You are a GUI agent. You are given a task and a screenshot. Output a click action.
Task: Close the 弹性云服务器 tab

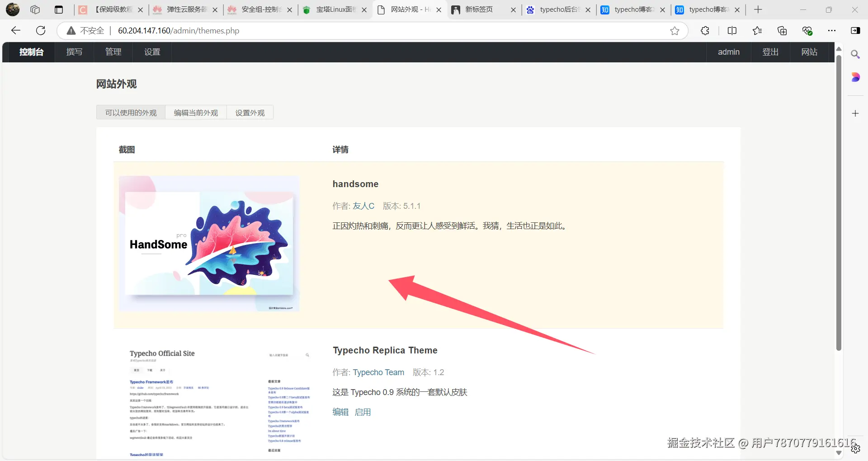215,10
